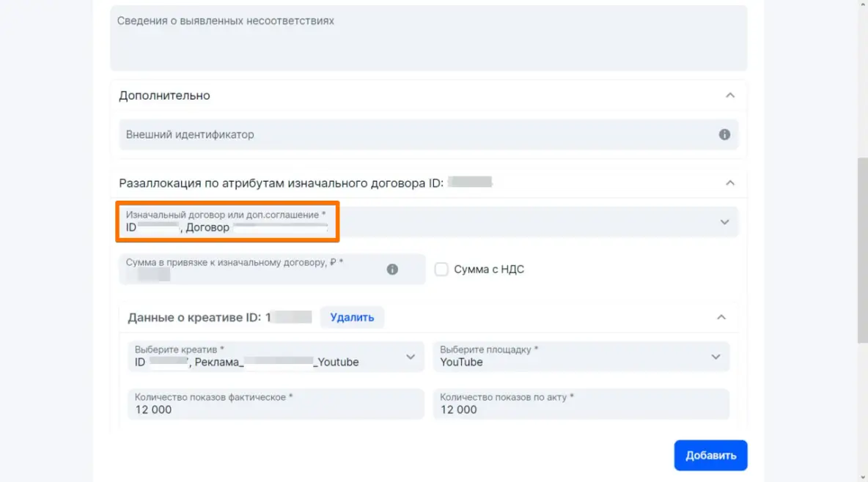This screenshot has width=868, height=482.
Task: Click the Дополнительно section title
Action: [164, 96]
